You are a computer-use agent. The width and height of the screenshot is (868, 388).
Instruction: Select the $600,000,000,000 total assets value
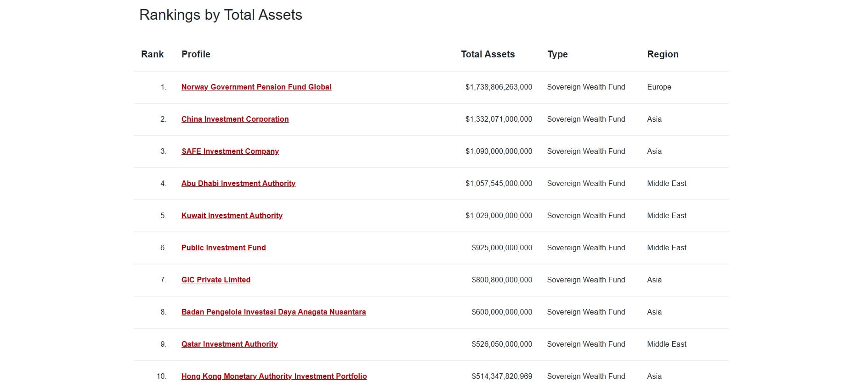(x=502, y=312)
